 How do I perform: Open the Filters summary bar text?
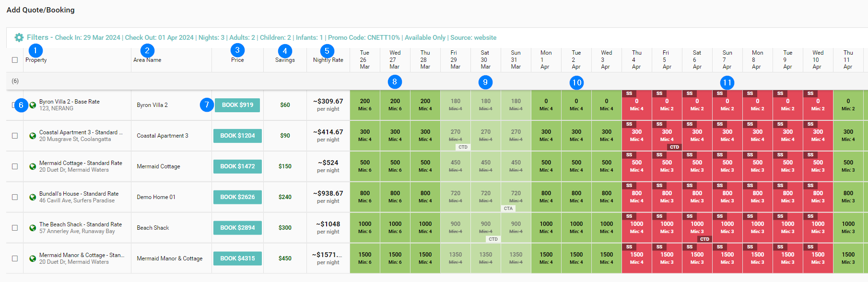coord(275,37)
